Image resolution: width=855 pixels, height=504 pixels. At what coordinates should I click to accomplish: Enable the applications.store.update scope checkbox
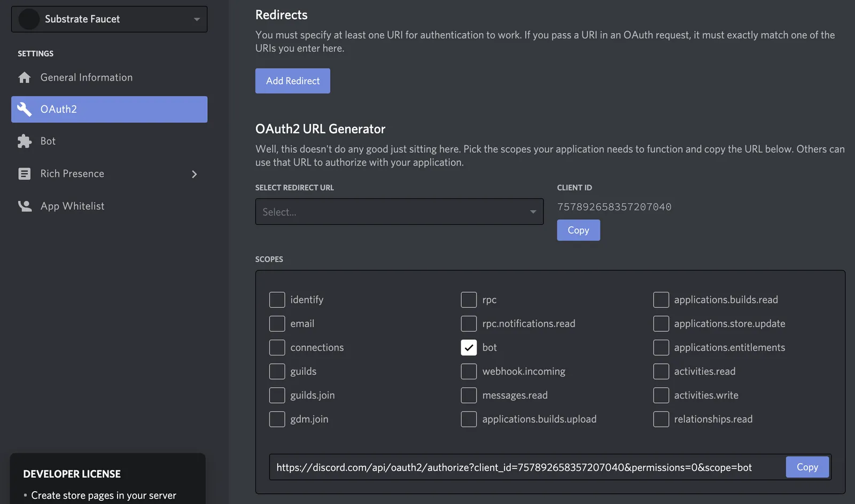click(x=661, y=323)
